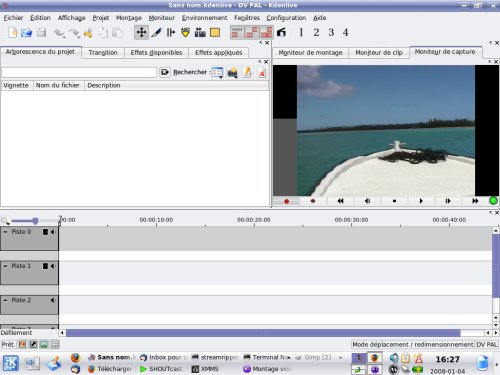Screen dimensions: 500x375
Task: Open the view mode dropdown next to Rechercher
Action: [217, 72]
